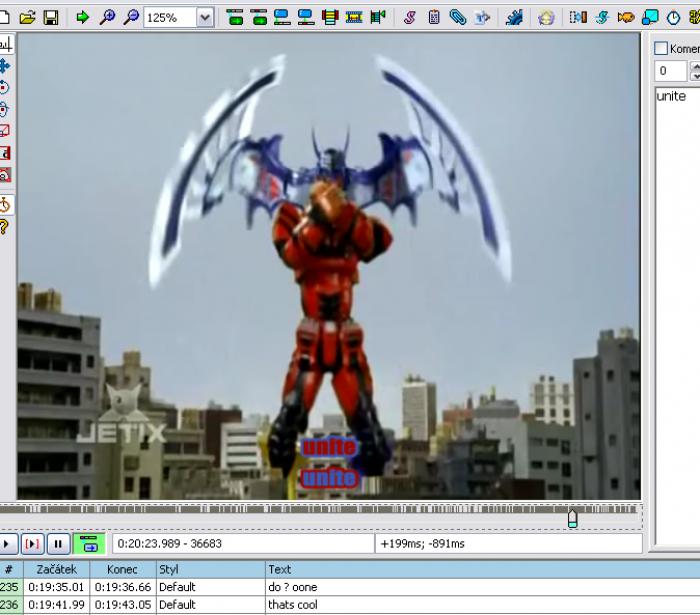Toggle realtime preview stopwatch button
Image resolution: width=700 pixels, height=615 pixels.
pos(4,205)
